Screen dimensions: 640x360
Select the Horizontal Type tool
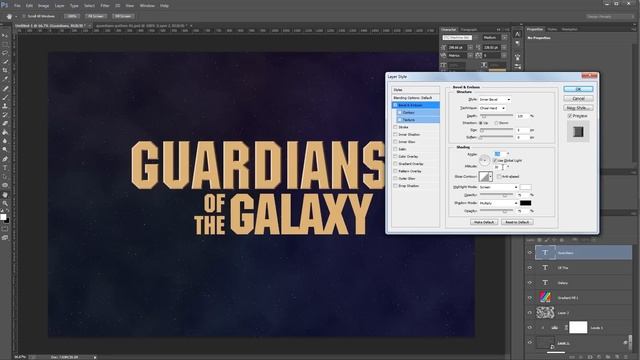coord(5,168)
